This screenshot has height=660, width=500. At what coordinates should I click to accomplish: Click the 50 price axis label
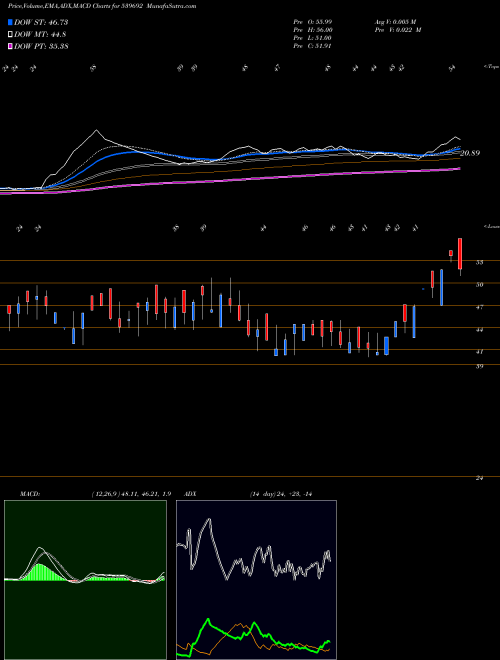479,285
